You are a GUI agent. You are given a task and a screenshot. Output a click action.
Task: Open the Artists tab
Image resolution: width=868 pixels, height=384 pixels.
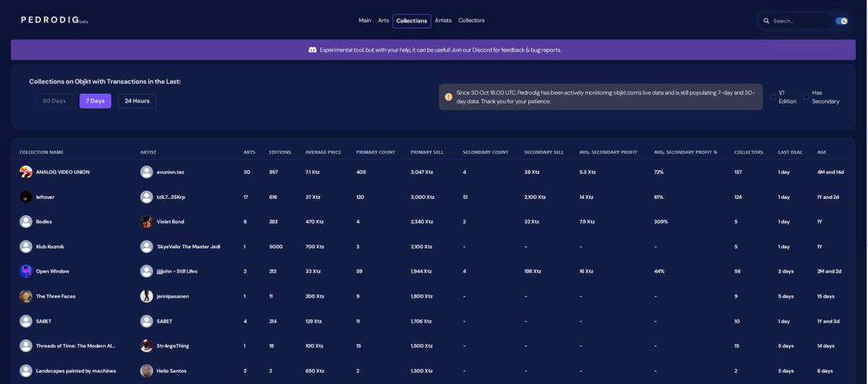443,20
